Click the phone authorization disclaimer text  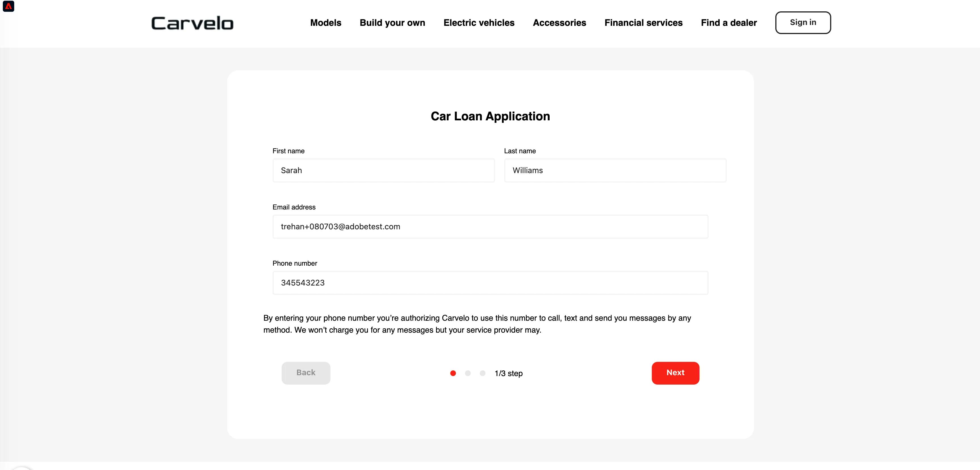click(x=477, y=324)
